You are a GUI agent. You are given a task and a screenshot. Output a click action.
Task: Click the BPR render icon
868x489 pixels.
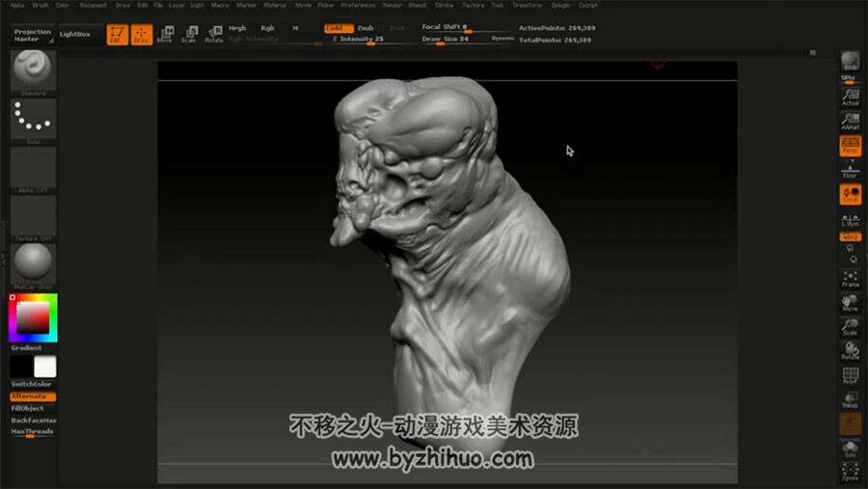point(851,61)
